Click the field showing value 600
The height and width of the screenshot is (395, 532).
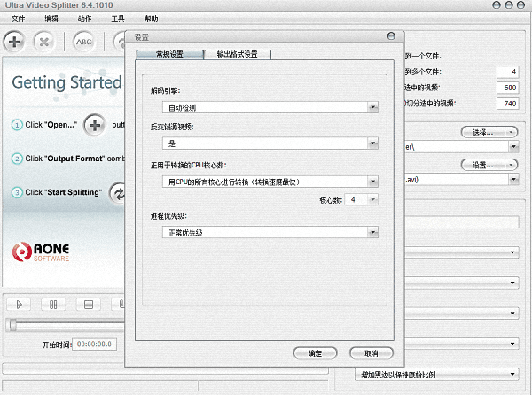(x=507, y=88)
